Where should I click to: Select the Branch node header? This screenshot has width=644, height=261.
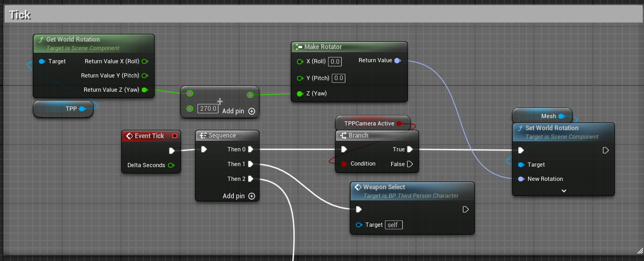(x=377, y=136)
